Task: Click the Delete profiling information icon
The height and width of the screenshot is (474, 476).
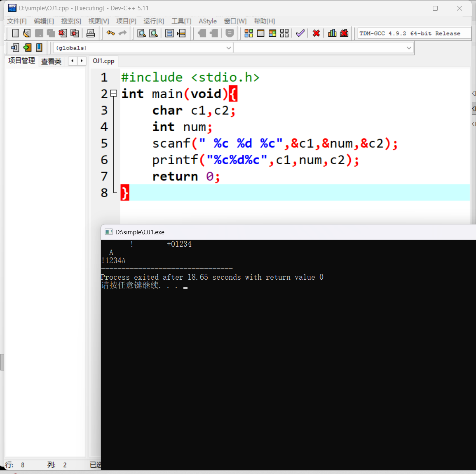Action: pyautogui.click(x=344, y=33)
